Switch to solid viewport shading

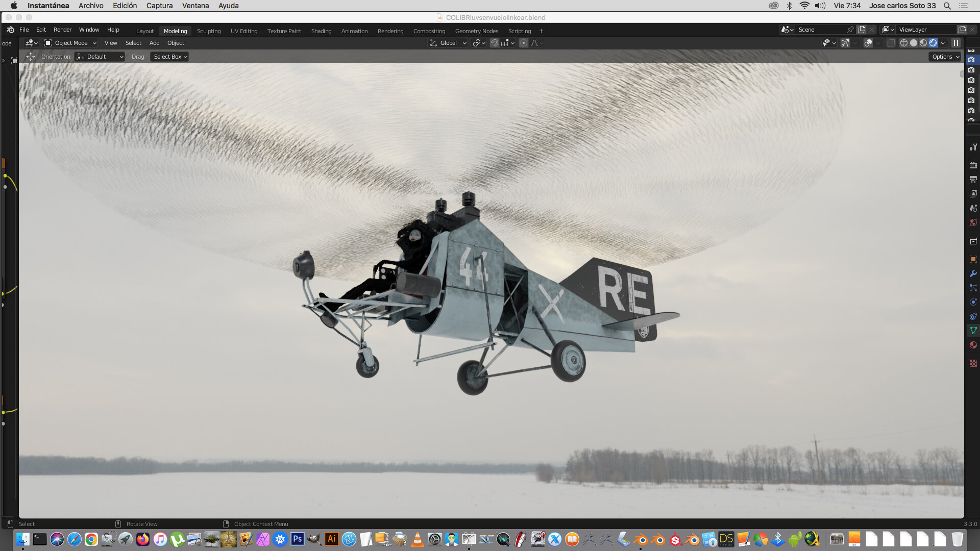913,43
